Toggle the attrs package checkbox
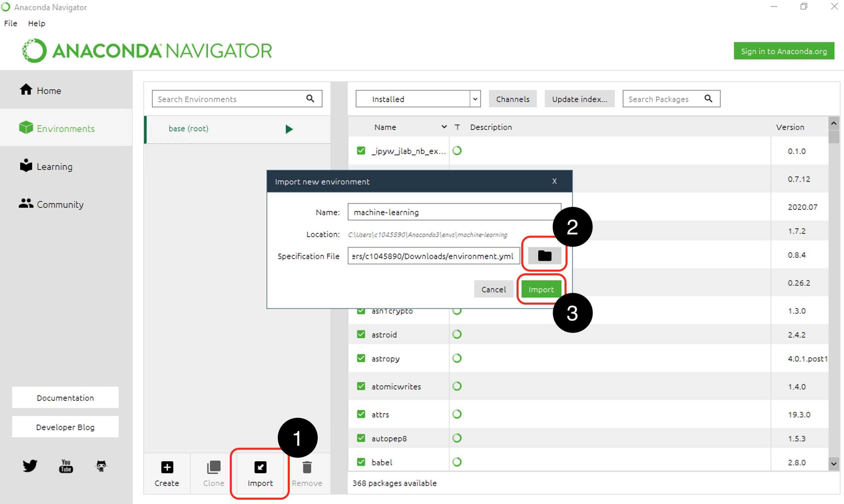 click(361, 414)
